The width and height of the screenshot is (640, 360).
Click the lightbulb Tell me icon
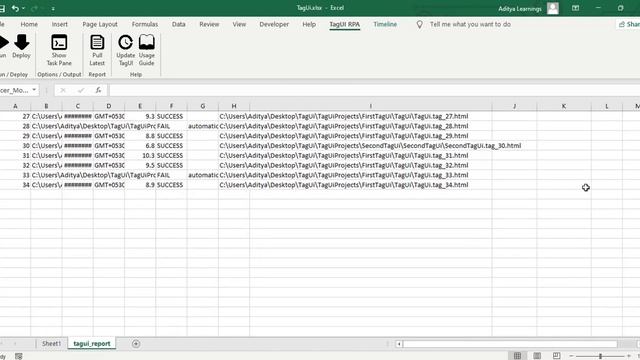click(419, 24)
